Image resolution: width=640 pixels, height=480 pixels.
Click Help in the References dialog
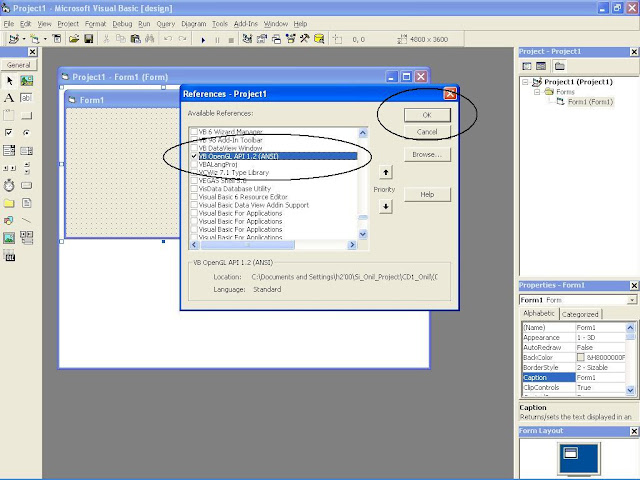(427, 195)
